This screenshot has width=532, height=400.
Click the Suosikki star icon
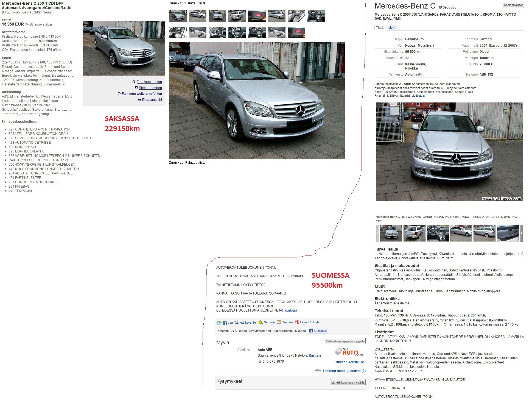click(261, 323)
